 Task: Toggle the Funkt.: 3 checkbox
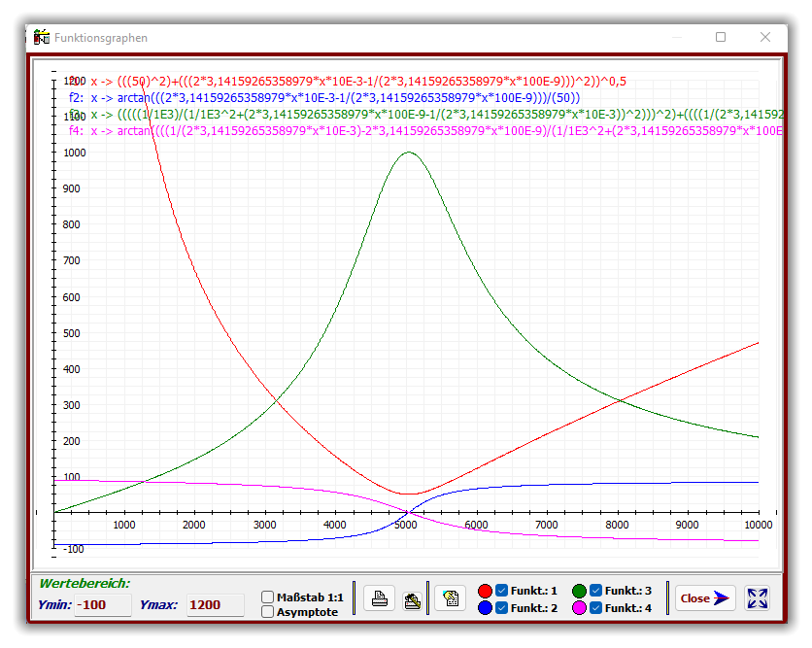pyautogui.click(x=595, y=590)
